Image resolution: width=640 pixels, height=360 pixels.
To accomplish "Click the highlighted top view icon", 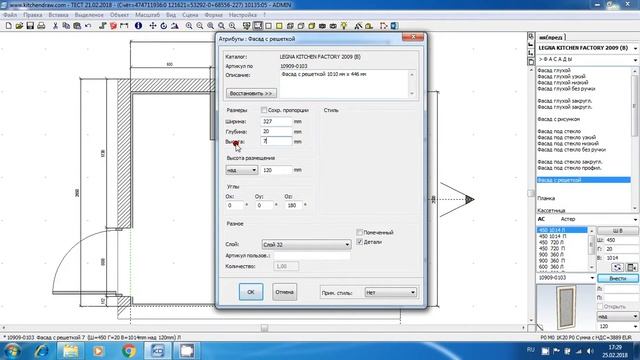I will click(x=258, y=26).
